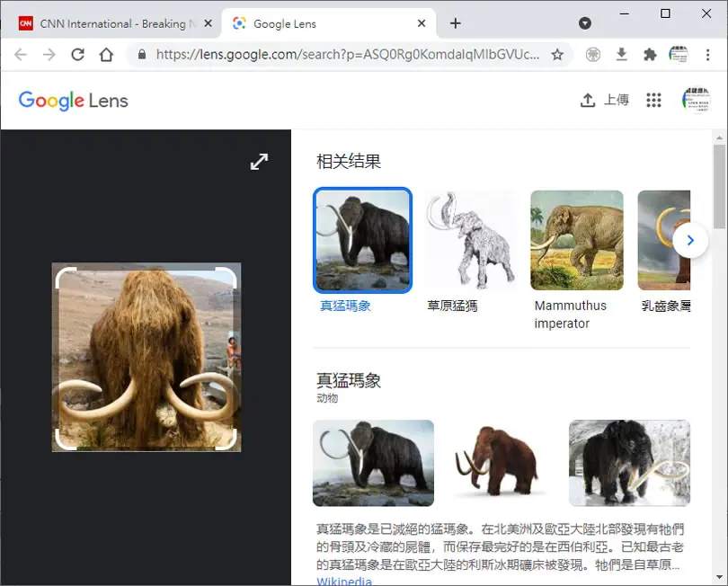Screen dimensions: 728x586
Task: Close the Google Lens tab
Action: [x=422, y=23]
